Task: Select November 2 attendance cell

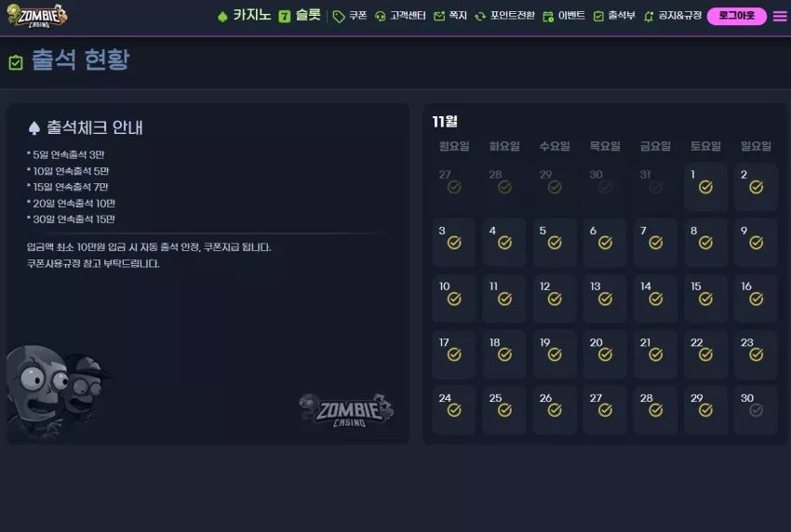Action: [x=756, y=187]
